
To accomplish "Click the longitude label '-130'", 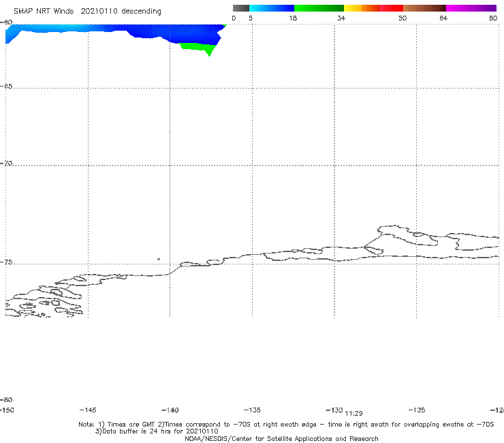I will [334, 410].
